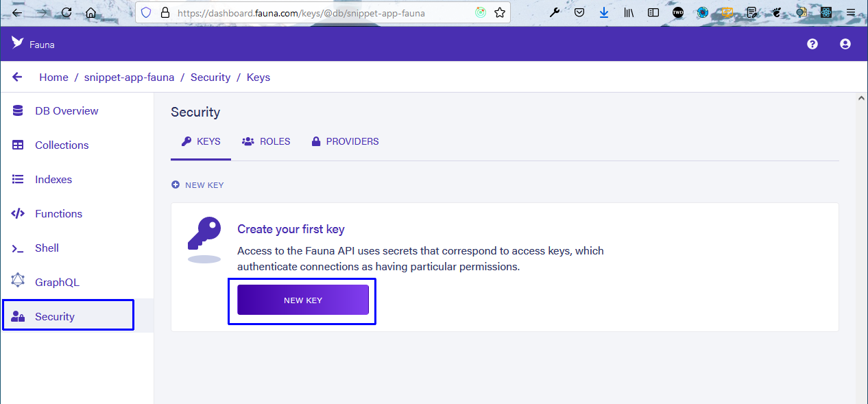Click the URL address bar
The height and width of the screenshot is (404, 868).
pyautogui.click(x=322, y=12)
